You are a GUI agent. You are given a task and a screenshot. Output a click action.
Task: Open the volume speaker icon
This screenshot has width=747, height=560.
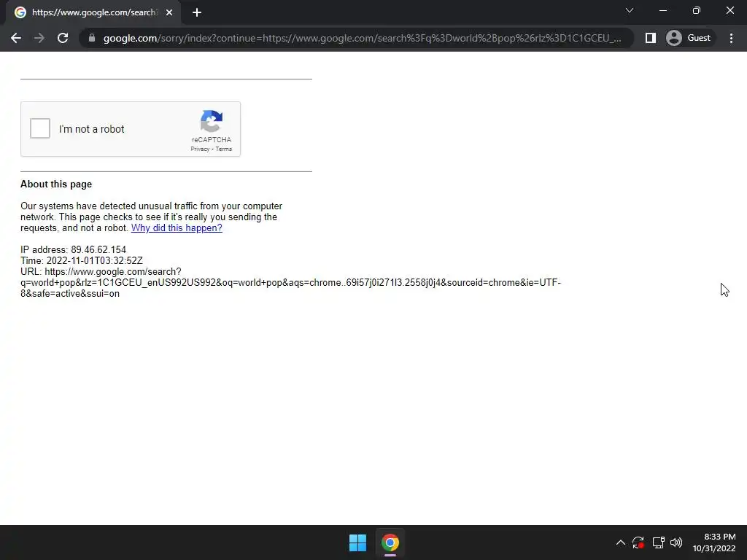point(676,542)
